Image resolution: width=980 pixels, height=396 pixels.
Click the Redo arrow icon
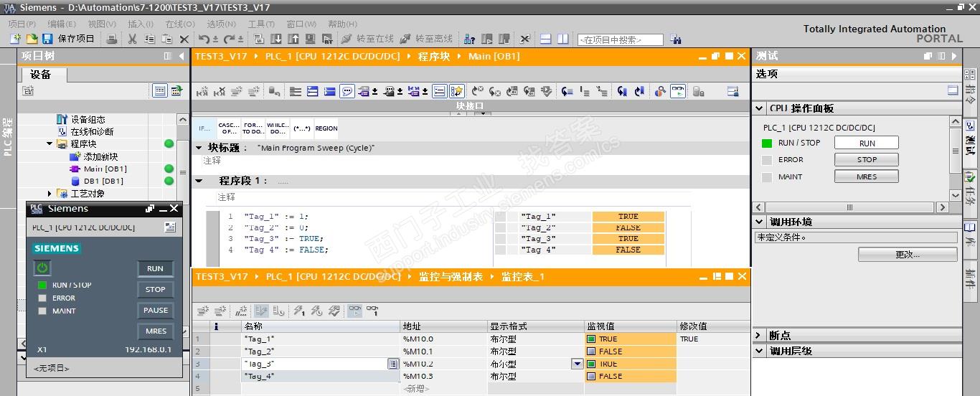pos(229,39)
